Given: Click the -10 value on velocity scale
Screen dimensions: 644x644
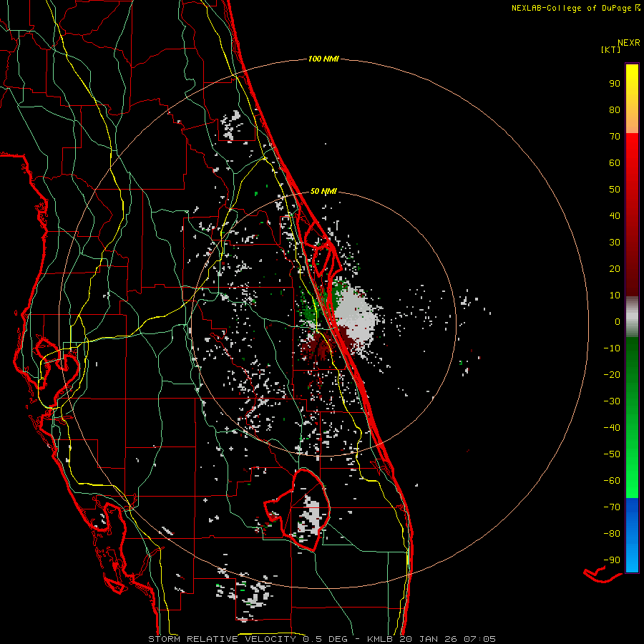Looking at the screenshot, I should (612, 348).
